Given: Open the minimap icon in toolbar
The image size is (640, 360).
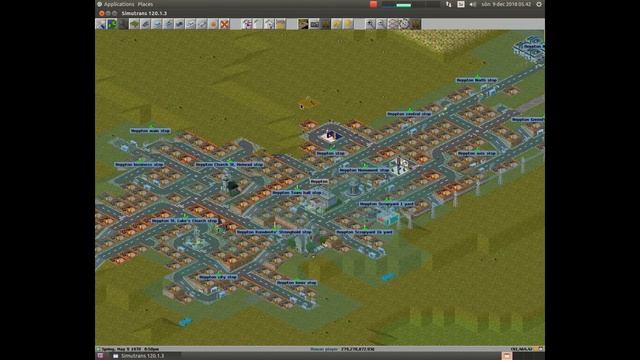Looking at the screenshot, I should coord(112,24).
